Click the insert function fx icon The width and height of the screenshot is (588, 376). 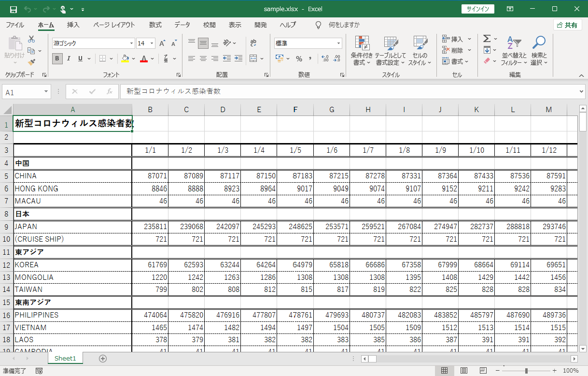coord(110,91)
